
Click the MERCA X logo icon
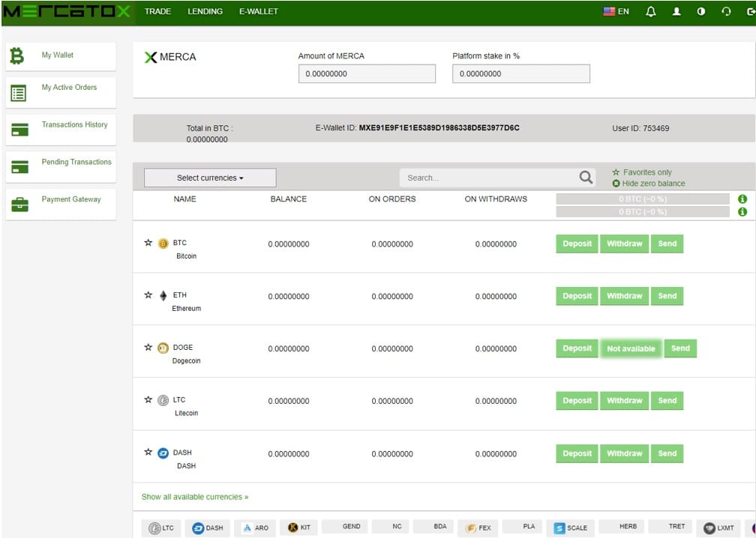tap(151, 57)
